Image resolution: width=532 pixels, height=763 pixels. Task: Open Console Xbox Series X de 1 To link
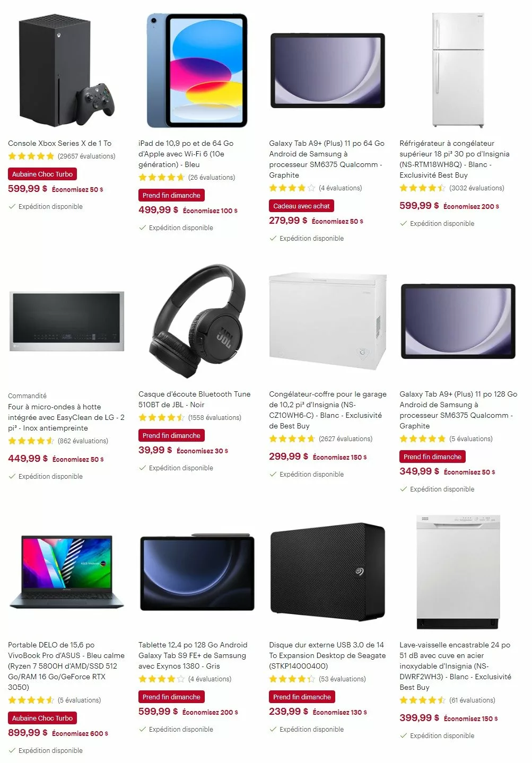60,143
